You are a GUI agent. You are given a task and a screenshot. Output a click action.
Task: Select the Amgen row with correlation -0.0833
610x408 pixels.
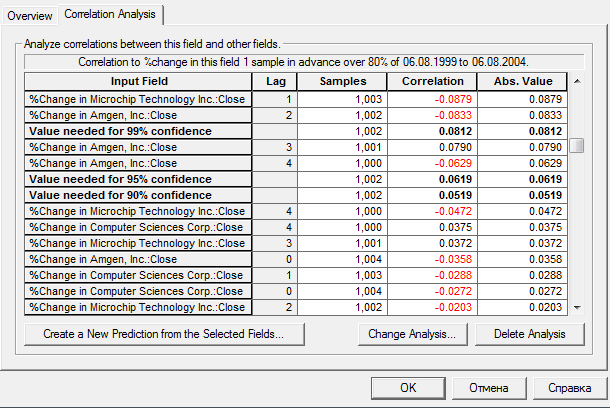click(x=138, y=115)
